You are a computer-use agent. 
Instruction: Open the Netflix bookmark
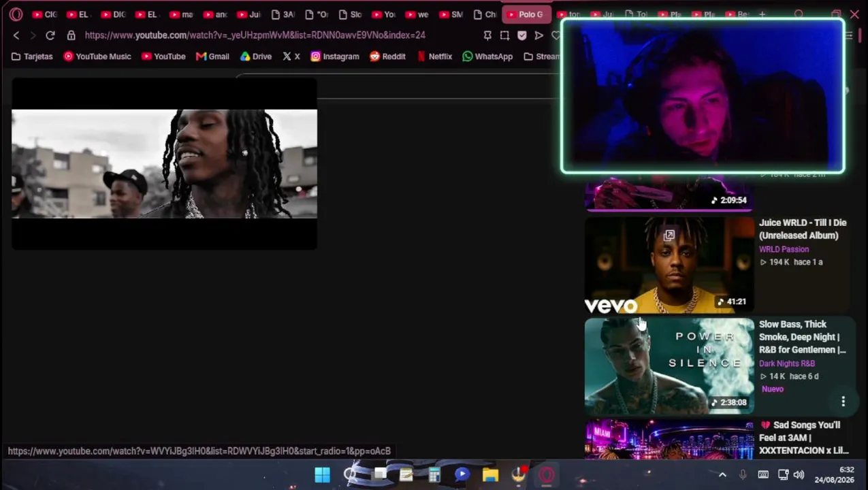pos(434,56)
